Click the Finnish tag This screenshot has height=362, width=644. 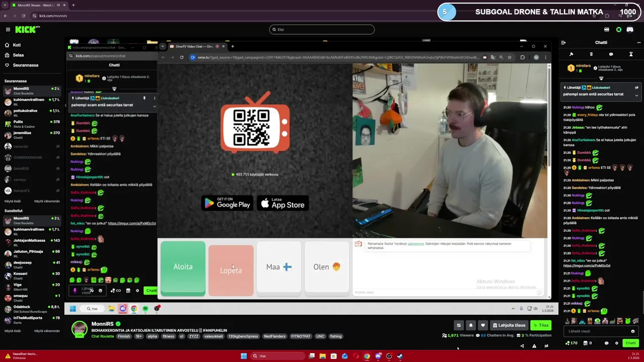click(x=124, y=336)
